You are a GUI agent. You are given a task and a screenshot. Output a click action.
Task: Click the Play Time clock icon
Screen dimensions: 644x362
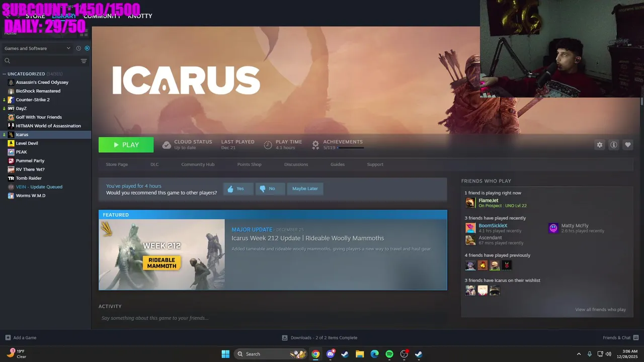tap(268, 145)
